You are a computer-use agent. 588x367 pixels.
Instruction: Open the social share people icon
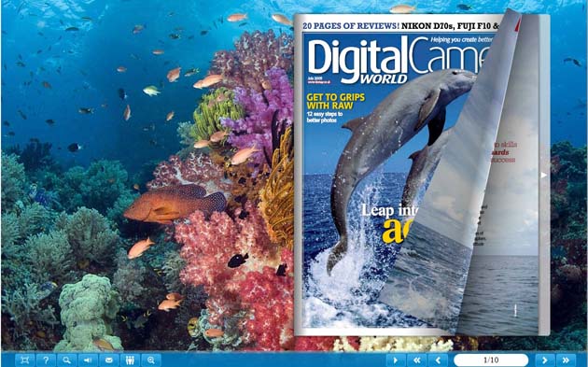(130, 360)
